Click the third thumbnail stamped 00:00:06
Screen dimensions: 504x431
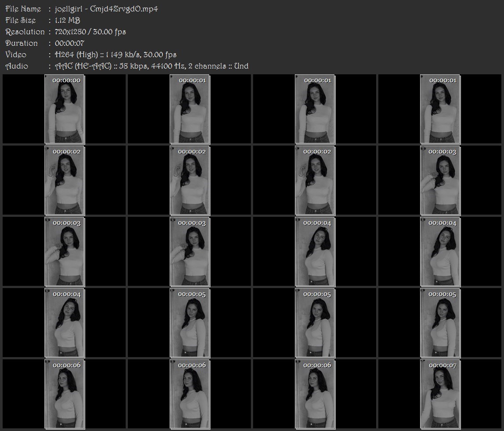pos(315,394)
